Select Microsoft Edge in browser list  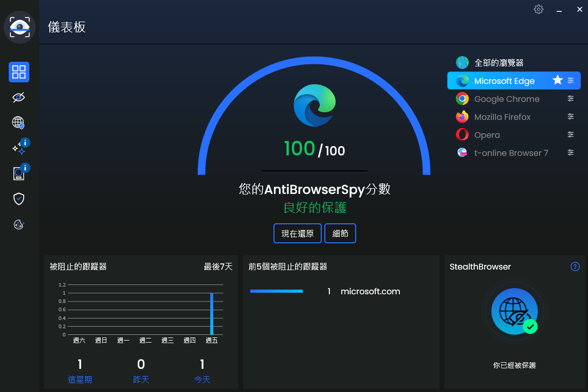[x=514, y=80]
